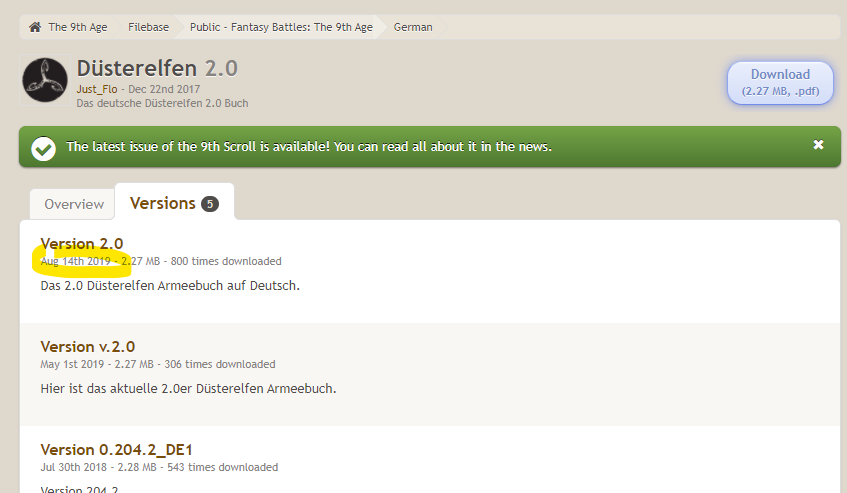The image size is (847, 493).
Task: Open The 9th Age breadcrumb link
Action: (76, 27)
